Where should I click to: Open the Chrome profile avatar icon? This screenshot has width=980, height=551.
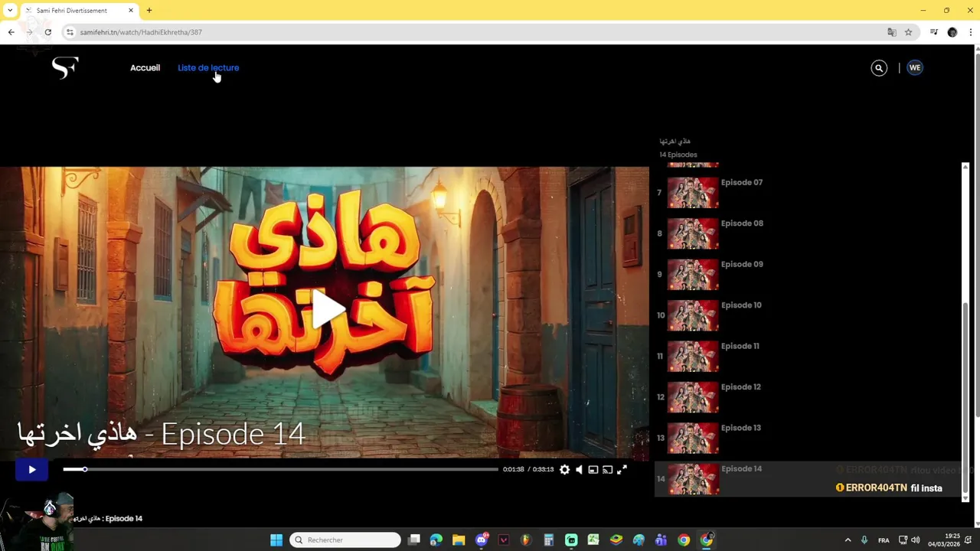click(x=952, y=32)
